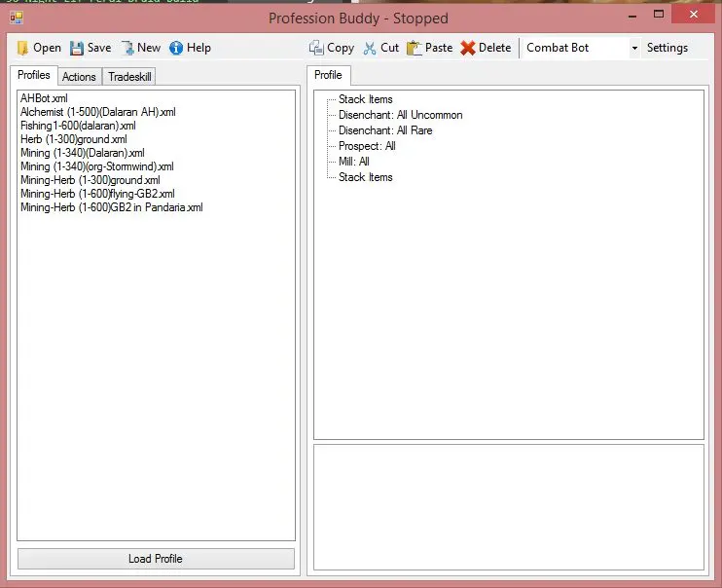Select the Fishing1-600(dalaran).xml profile
This screenshot has height=588, width=722.
pos(78,126)
